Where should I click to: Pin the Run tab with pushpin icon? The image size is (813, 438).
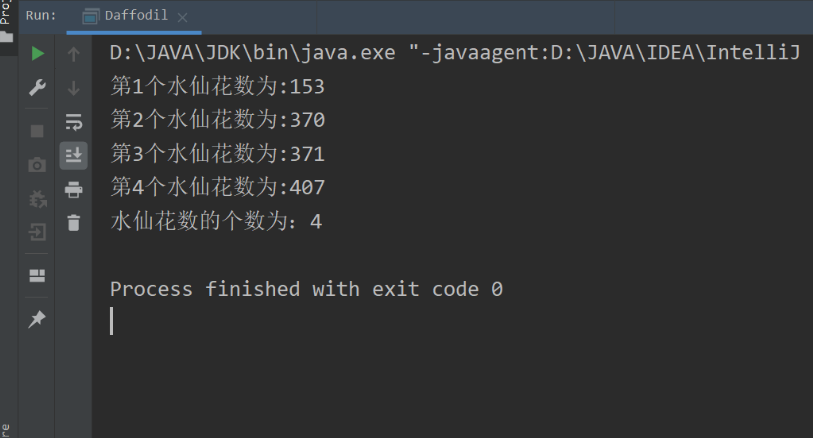[37, 319]
